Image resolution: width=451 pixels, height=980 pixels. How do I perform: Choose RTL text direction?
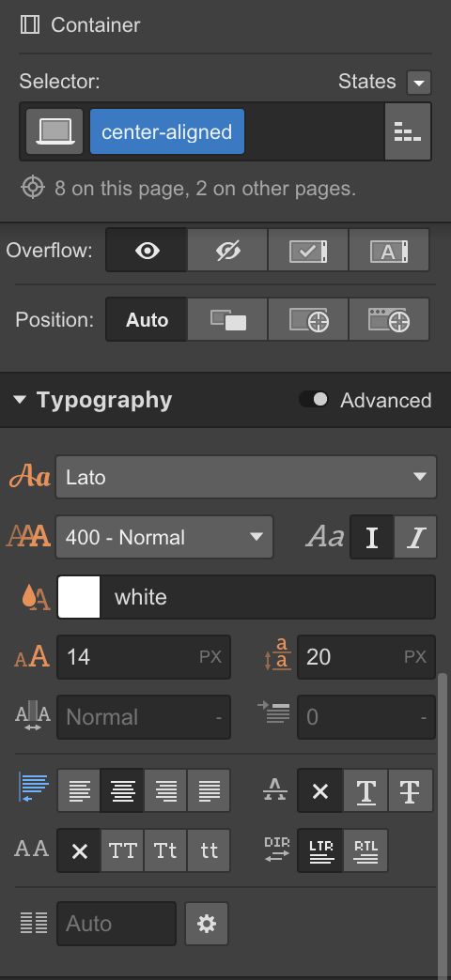pos(365,850)
